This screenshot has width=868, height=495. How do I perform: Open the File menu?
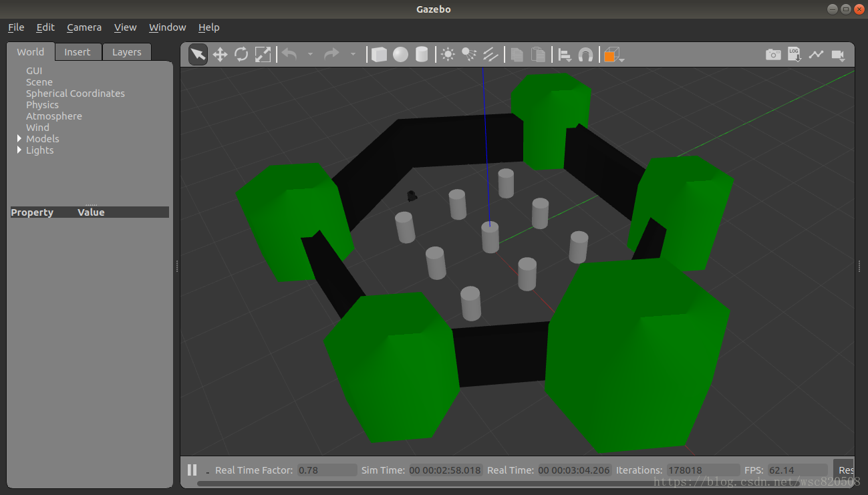click(16, 27)
